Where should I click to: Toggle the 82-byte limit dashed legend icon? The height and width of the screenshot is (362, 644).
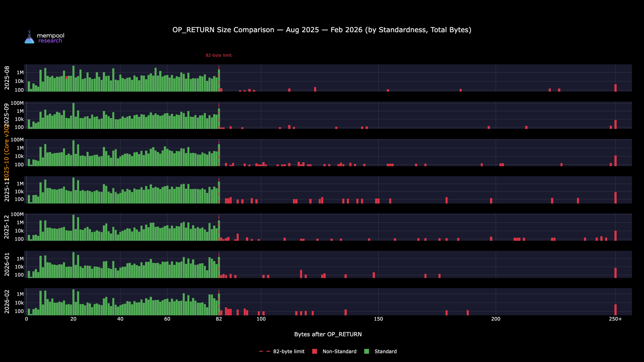click(264, 351)
